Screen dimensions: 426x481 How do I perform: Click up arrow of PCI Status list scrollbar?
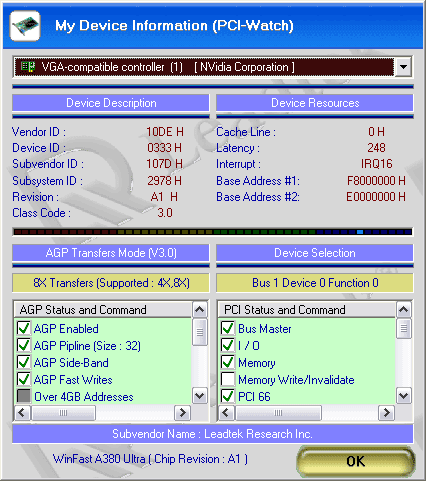click(404, 310)
